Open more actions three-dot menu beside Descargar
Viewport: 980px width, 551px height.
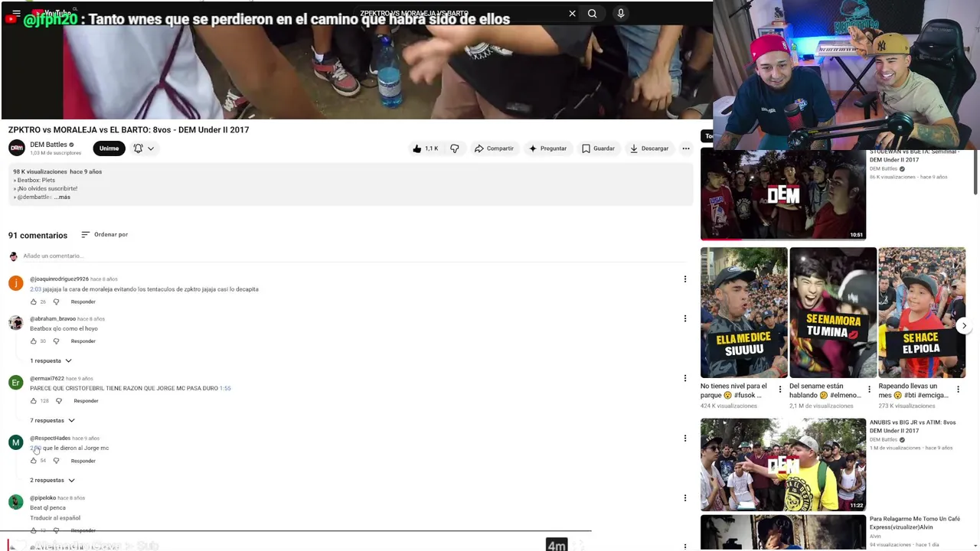pyautogui.click(x=686, y=148)
